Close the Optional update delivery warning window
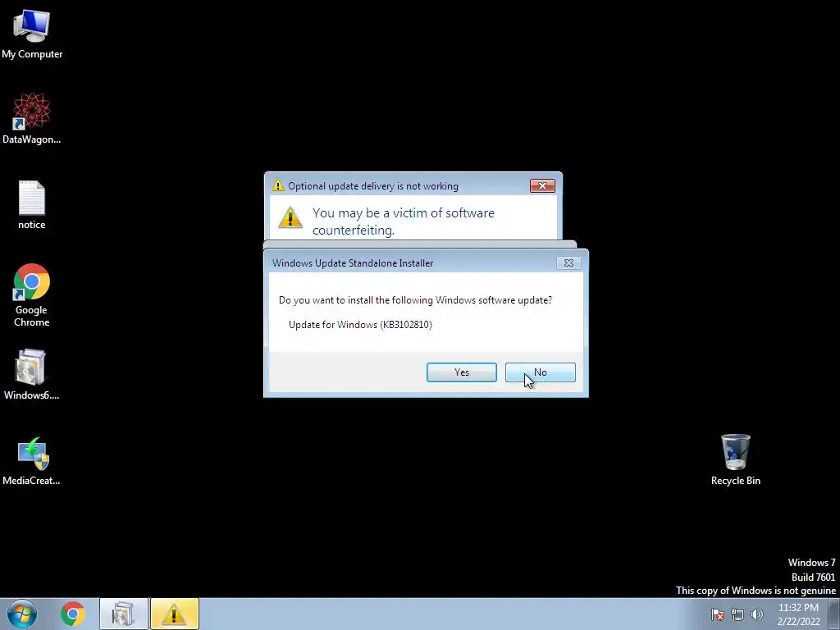 542,186
